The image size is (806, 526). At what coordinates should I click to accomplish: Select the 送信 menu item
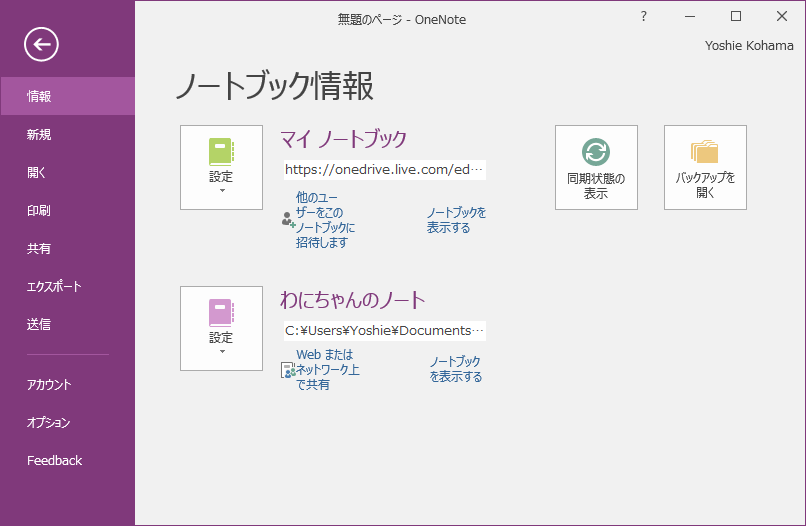68,324
